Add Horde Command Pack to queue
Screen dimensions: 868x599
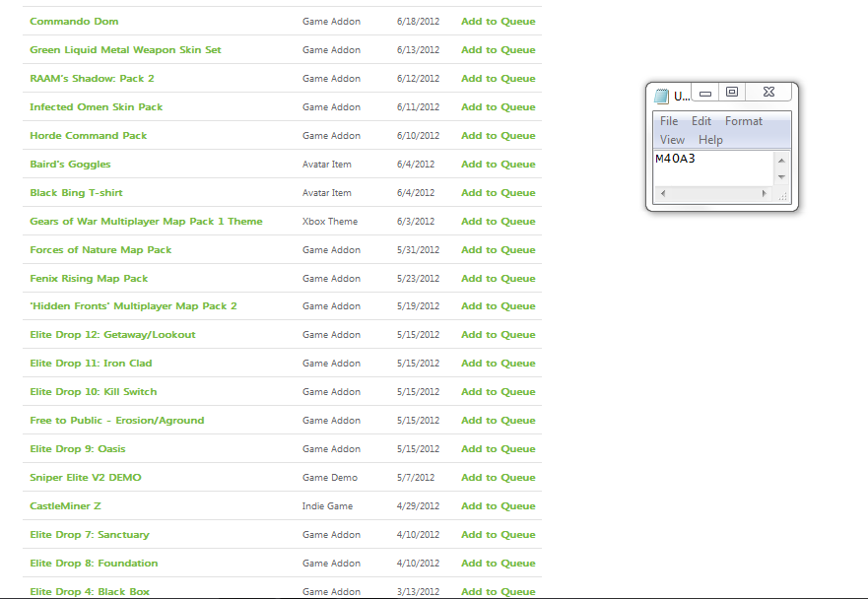tap(499, 136)
